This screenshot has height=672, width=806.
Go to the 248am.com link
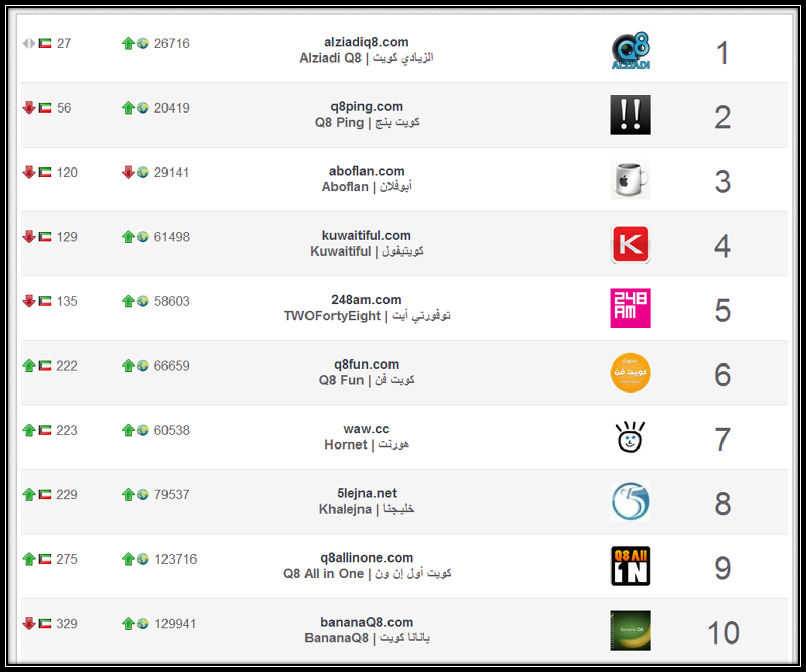(x=366, y=300)
